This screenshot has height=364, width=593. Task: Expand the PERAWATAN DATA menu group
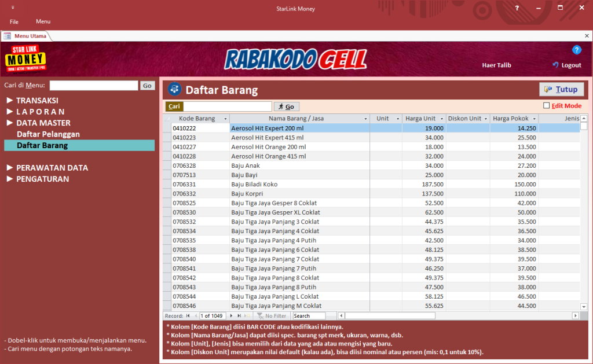[10, 167]
